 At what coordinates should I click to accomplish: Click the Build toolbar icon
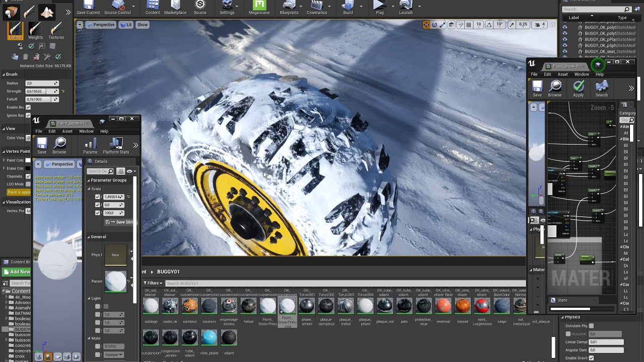pos(348,8)
